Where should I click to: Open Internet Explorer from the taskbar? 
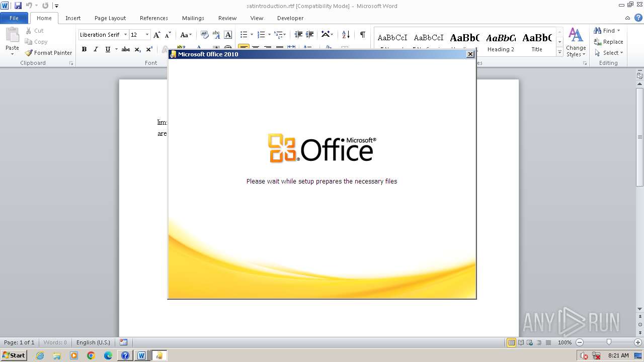[x=40, y=355]
